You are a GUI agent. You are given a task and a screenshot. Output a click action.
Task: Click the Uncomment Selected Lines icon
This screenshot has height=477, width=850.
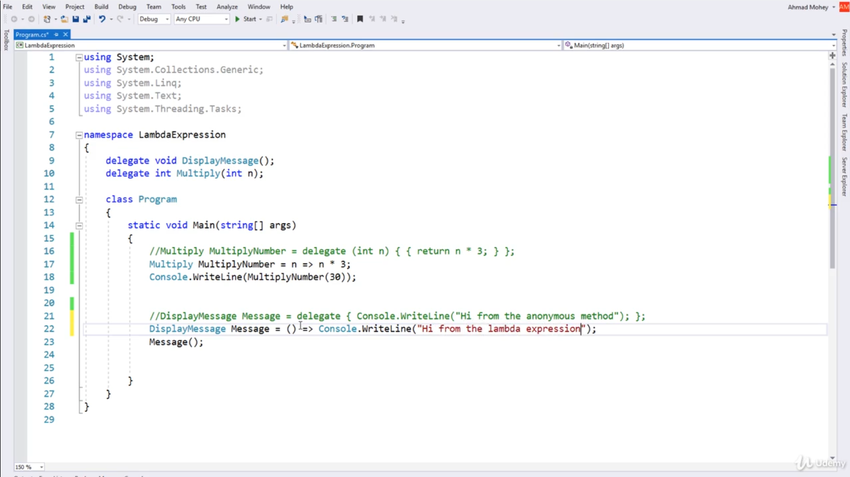pyautogui.click(x=345, y=19)
